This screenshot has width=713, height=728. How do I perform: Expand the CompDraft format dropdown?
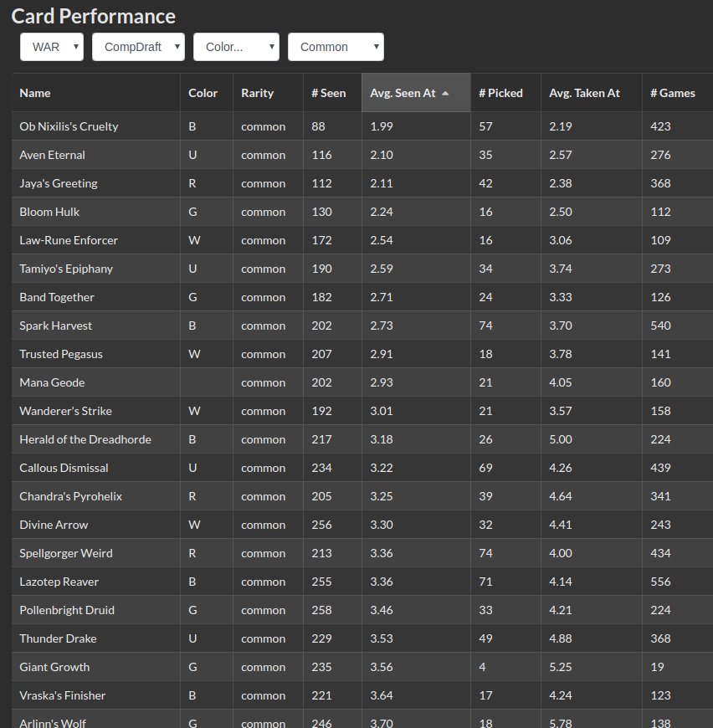point(138,47)
